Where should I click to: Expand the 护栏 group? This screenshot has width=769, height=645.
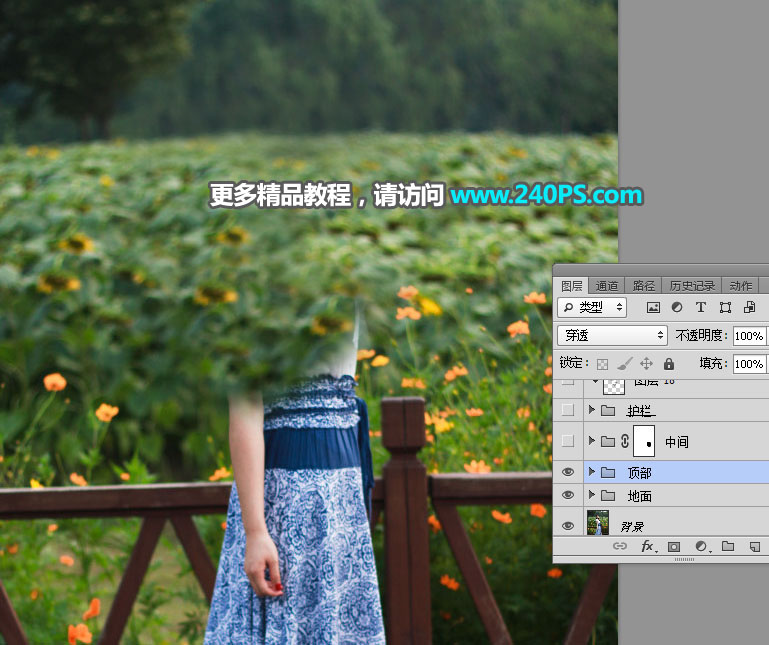(x=591, y=409)
